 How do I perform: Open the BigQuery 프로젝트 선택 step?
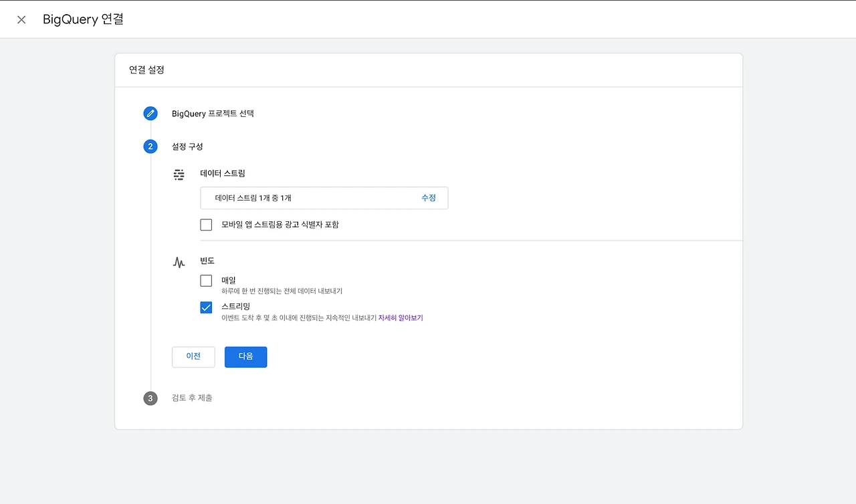coord(213,114)
